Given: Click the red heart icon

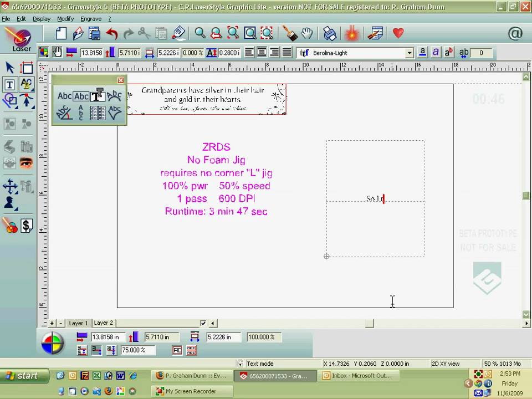Looking at the screenshot, I should coord(398,33).
